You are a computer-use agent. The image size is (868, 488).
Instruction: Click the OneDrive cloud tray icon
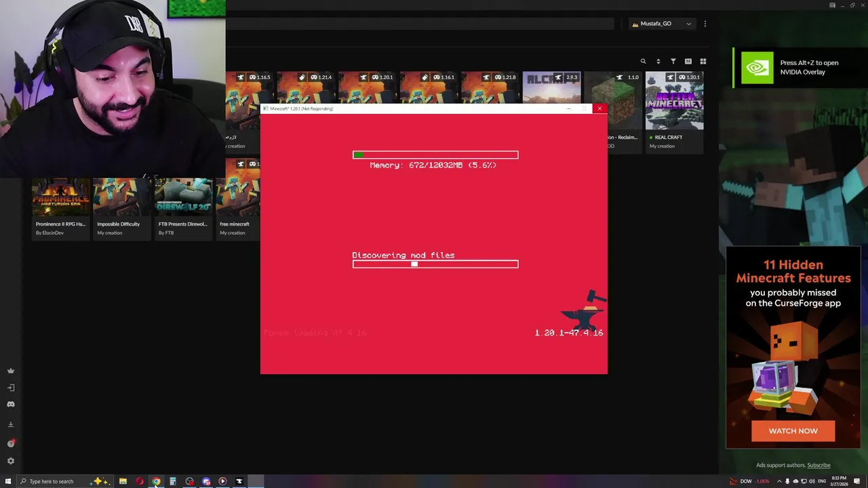tap(795, 481)
